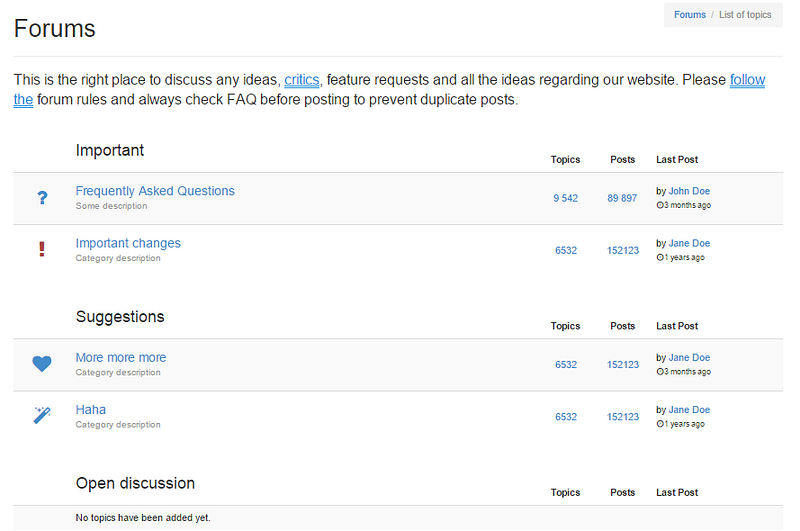Open Jane Doe profile in the Haha row
800x531 pixels.
[x=689, y=410]
